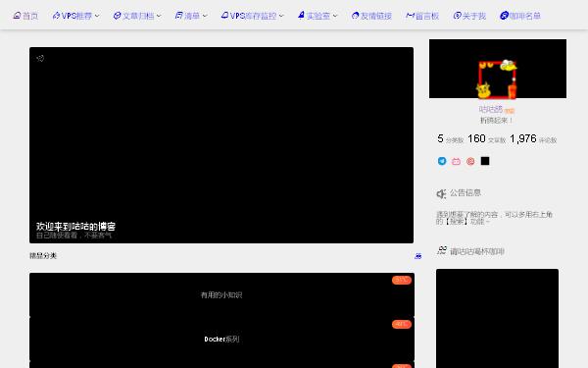Viewport: 588px width, 368px height.
Task: Click the orange badge on 有用的小知识 card
Action: point(402,280)
